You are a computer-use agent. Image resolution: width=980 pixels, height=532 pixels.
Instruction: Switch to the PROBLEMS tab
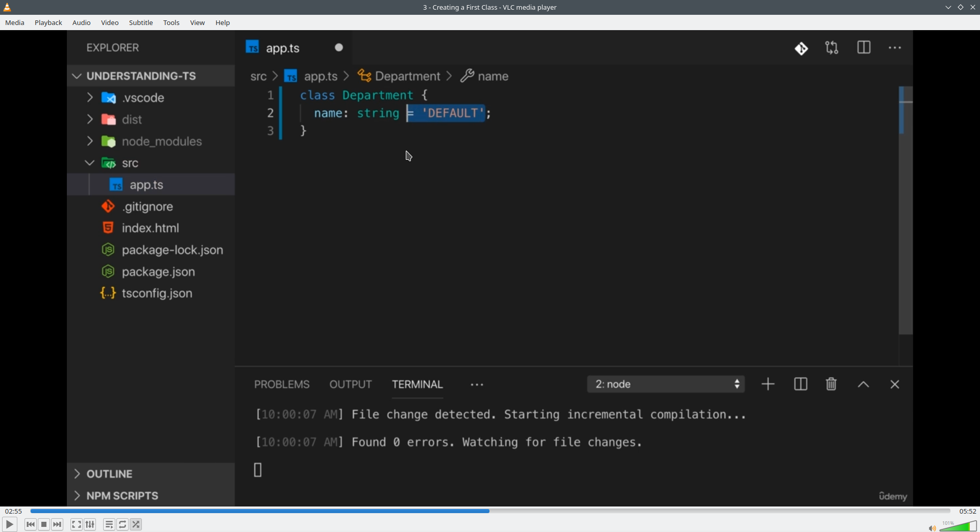(x=282, y=384)
